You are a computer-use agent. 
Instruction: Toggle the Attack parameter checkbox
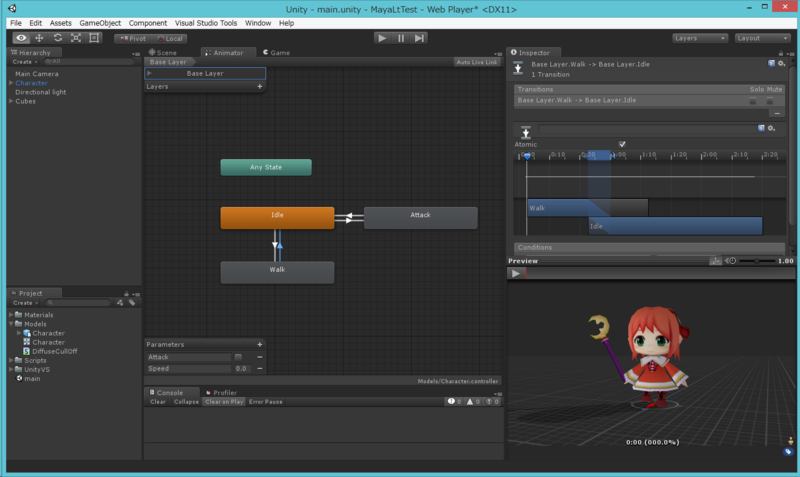tap(238, 357)
